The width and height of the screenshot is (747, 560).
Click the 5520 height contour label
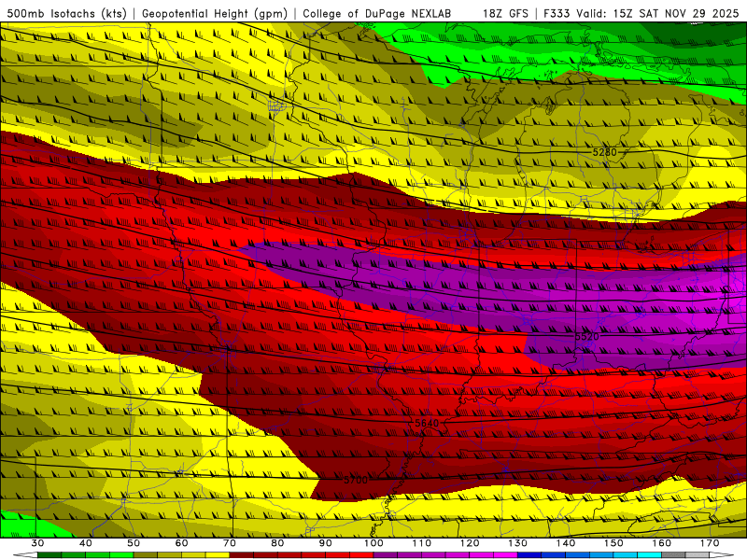coord(586,337)
